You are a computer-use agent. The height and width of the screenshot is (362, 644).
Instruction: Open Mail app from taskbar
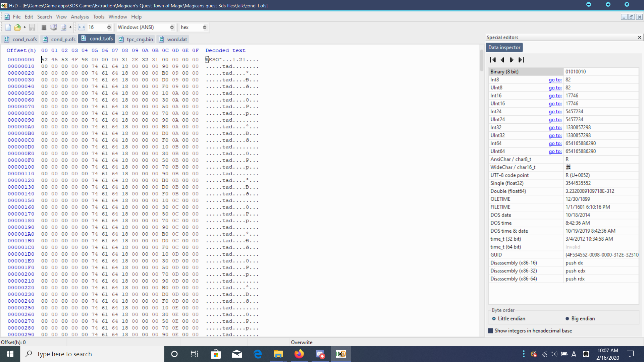pos(236,354)
